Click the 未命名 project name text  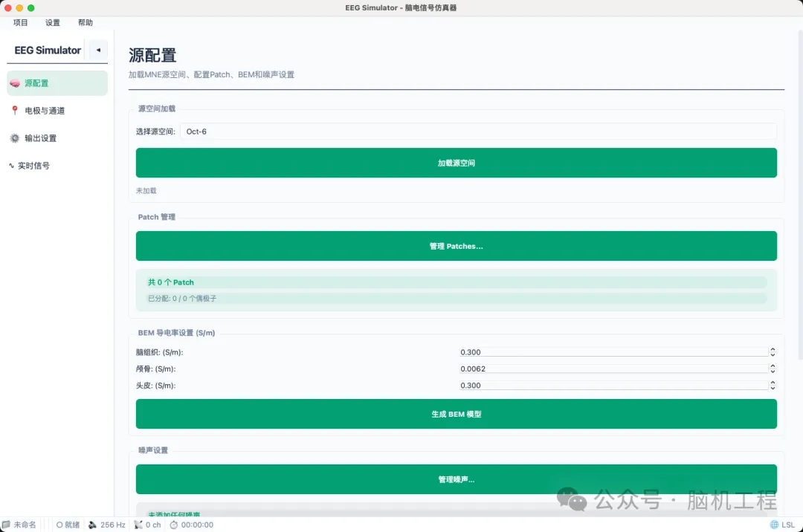tap(25, 525)
